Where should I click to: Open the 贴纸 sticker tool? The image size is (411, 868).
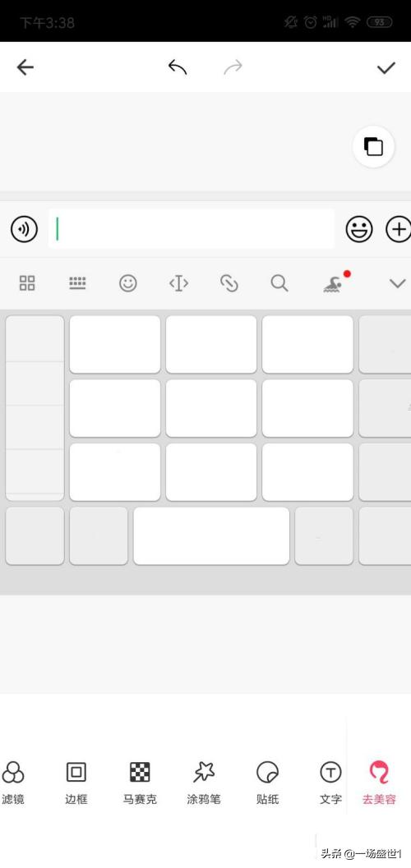tap(267, 783)
